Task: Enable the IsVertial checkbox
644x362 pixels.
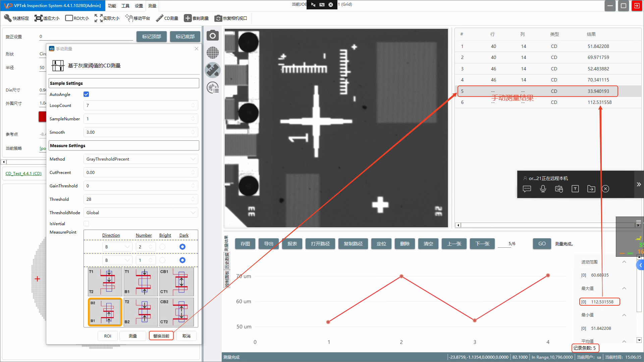Action: (x=86, y=224)
